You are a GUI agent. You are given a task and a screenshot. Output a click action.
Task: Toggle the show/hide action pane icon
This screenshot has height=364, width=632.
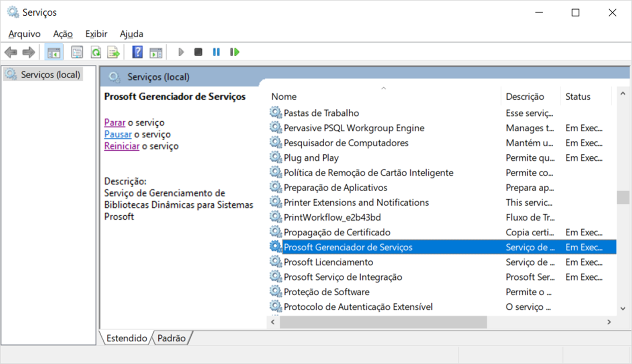click(156, 52)
